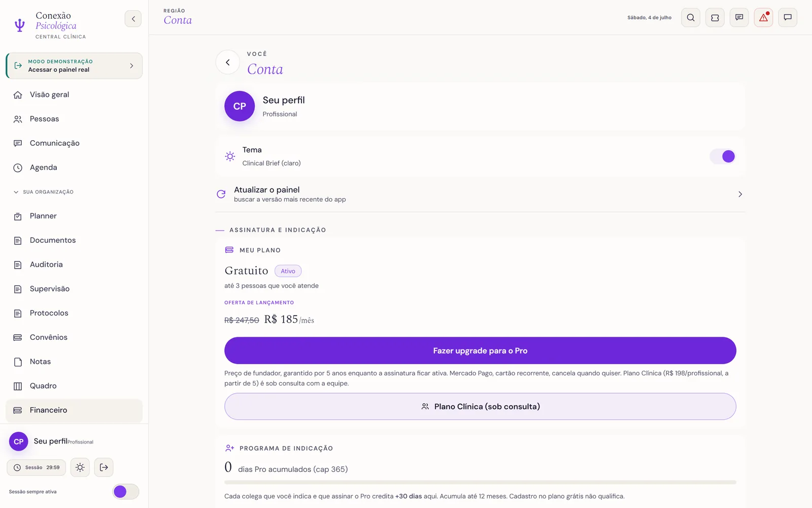Click the logout icon beside sun icon
This screenshot has width=812, height=508.
pyautogui.click(x=104, y=467)
